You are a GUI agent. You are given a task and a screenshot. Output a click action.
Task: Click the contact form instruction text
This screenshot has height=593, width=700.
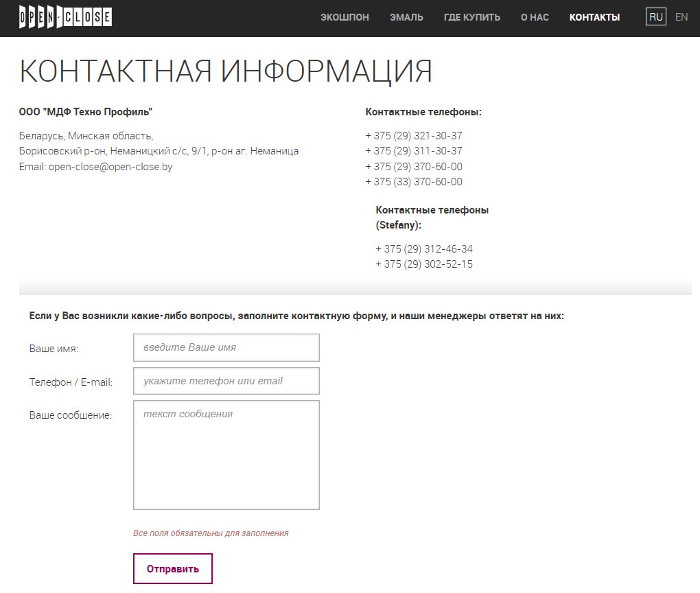[296, 316]
